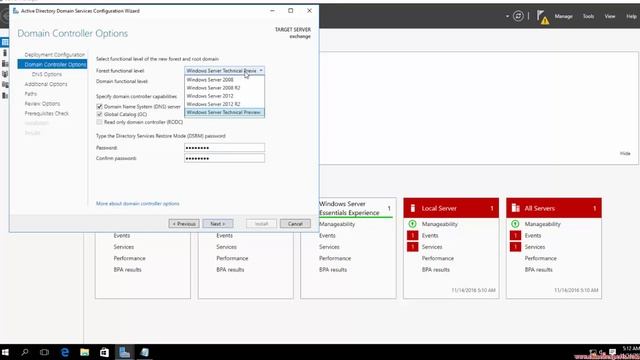Open the Windows Start menu
The image size is (640, 360).
point(5,352)
